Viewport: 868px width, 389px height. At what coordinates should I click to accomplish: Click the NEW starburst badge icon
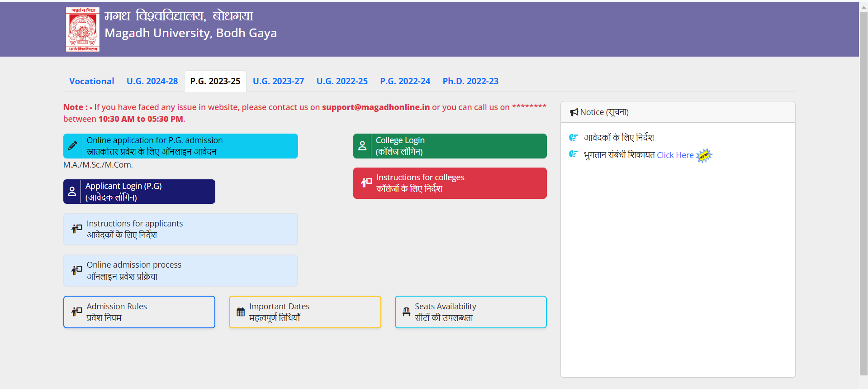704,155
